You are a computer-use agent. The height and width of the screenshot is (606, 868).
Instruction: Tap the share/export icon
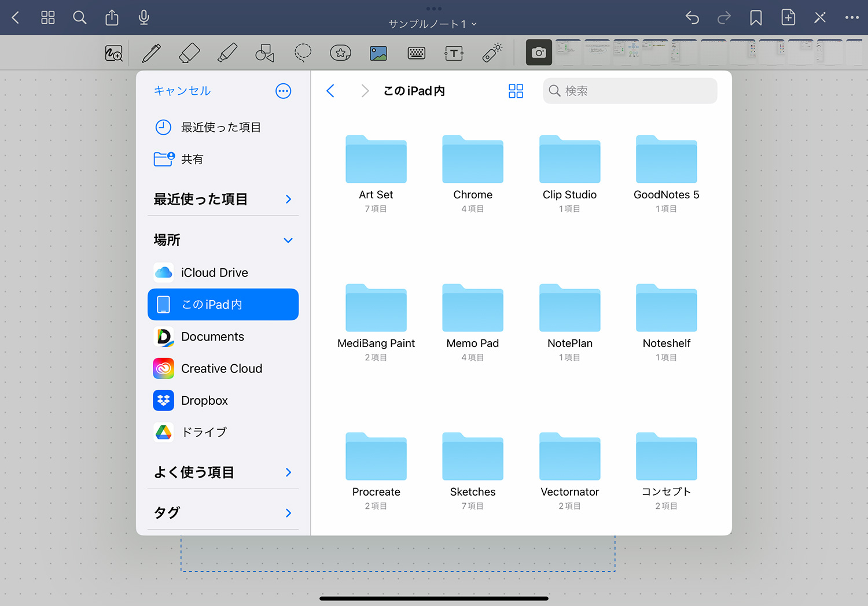112,17
